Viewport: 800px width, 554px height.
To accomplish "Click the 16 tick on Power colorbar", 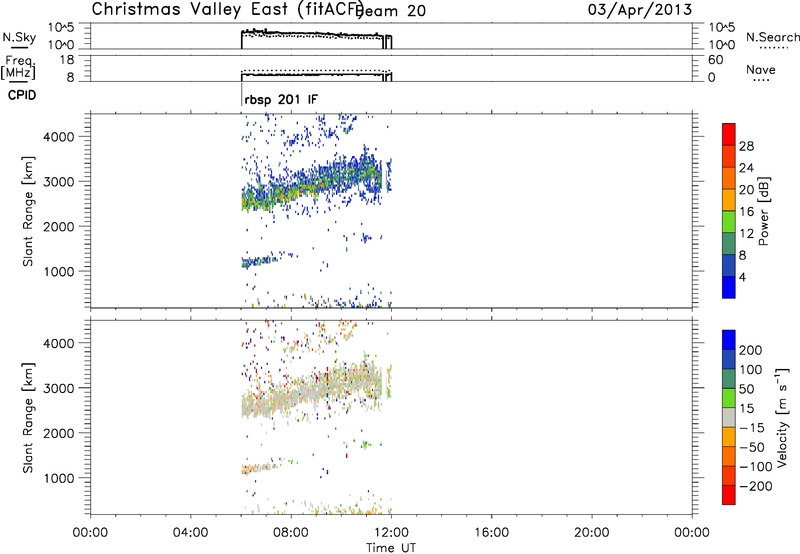I will point(746,211).
